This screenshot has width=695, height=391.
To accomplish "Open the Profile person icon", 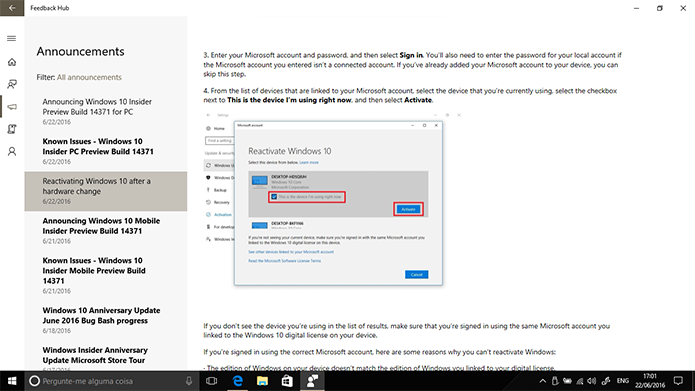I will point(12,152).
